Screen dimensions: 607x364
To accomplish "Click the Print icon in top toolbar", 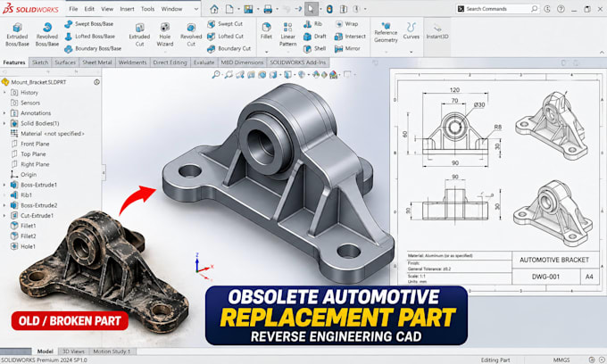I will click(x=268, y=9).
